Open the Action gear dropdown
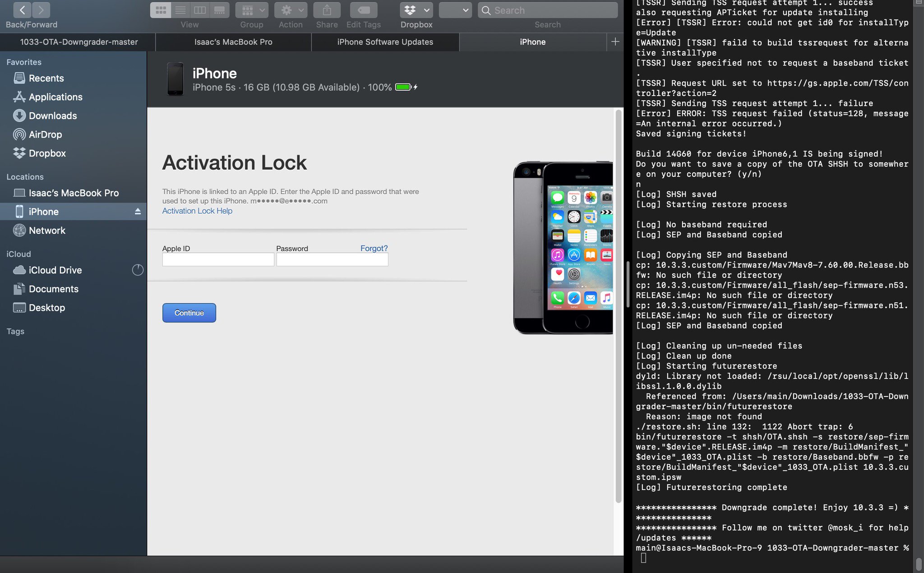This screenshot has width=924, height=573. click(x=291, y=10)
